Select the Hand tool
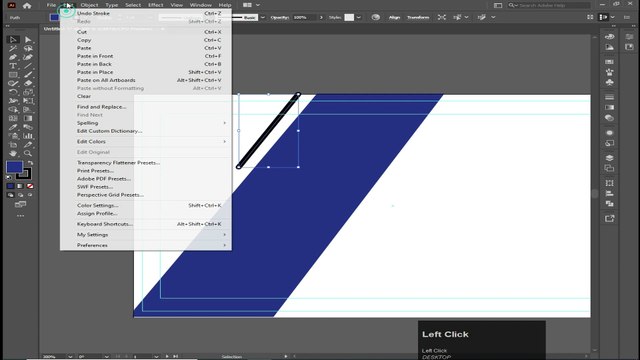Screen dimensions: 640x360 point(13,153)
